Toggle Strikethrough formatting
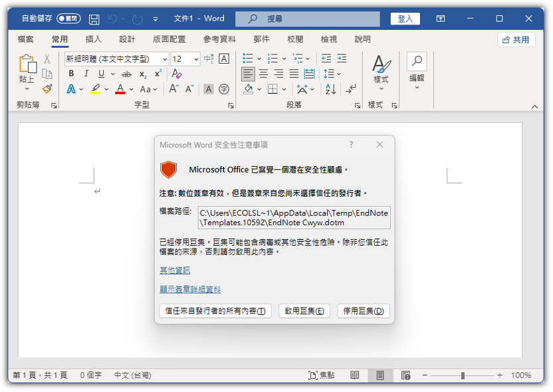Image resolution: width=553 pixels, height=392 pixels. point(126,74)
